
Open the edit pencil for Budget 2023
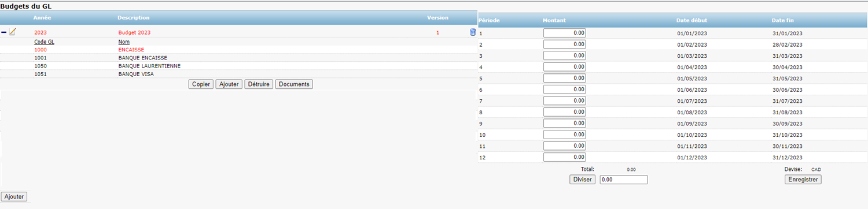coord(12,32)
